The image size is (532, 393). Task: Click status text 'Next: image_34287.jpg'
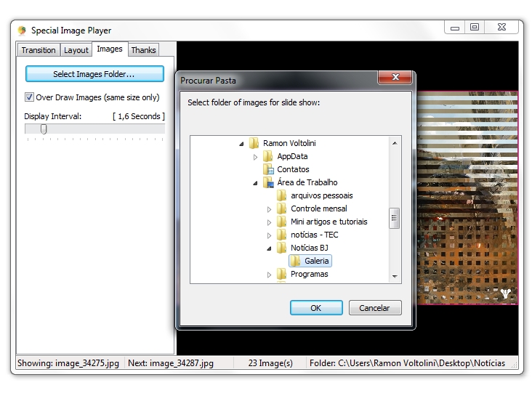(171, 363)
